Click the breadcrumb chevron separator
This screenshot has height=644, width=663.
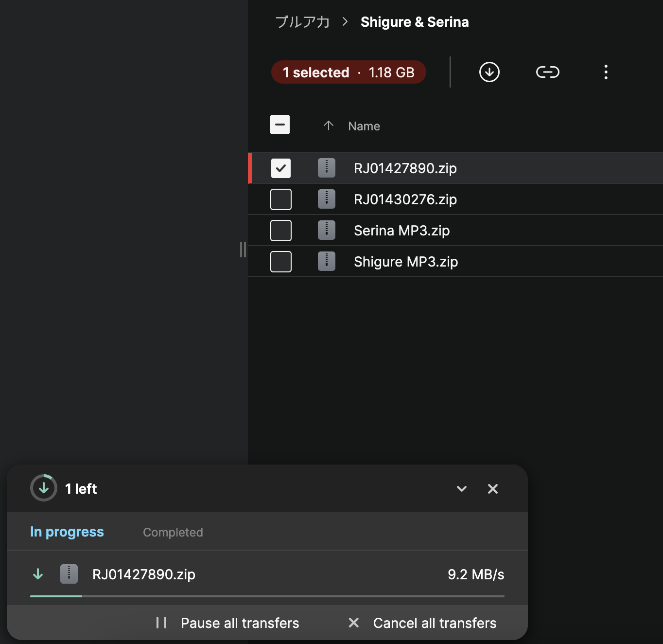coord(345,21)
